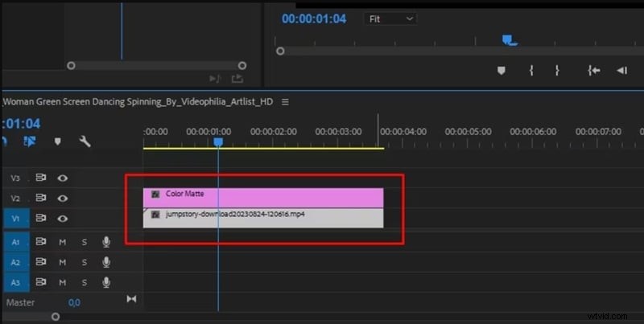Click the source monitor play audio icon
Viewport: 644px width, 324px height.
point(215,78)
